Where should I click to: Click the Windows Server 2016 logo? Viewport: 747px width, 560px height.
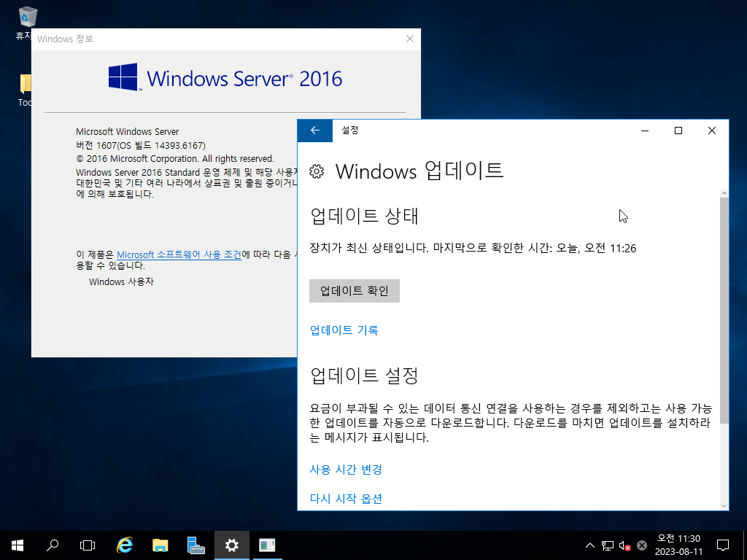225,78
